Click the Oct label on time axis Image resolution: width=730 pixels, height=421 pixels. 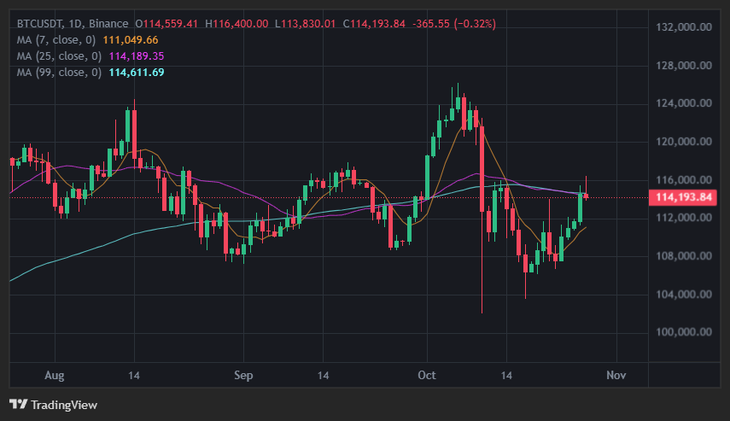[427, 375]
